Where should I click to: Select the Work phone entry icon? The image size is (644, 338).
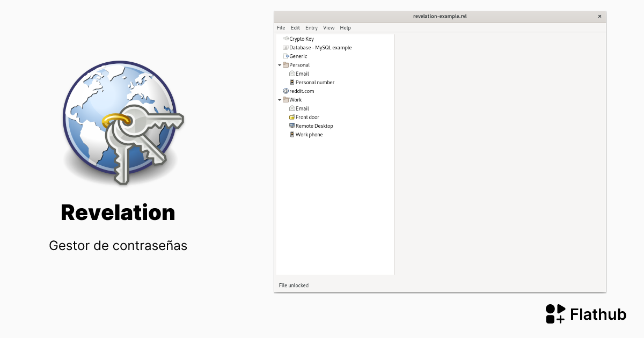(x=291, y=134)
